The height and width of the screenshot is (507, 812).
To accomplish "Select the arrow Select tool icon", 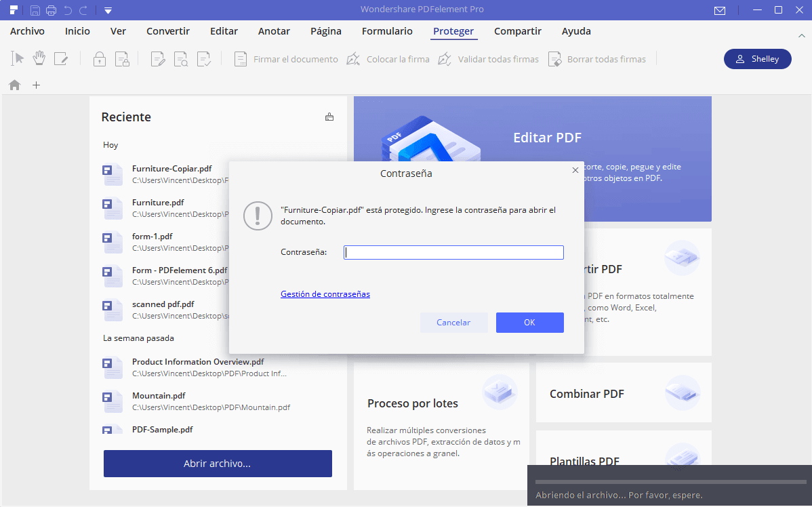I will 18,58.
